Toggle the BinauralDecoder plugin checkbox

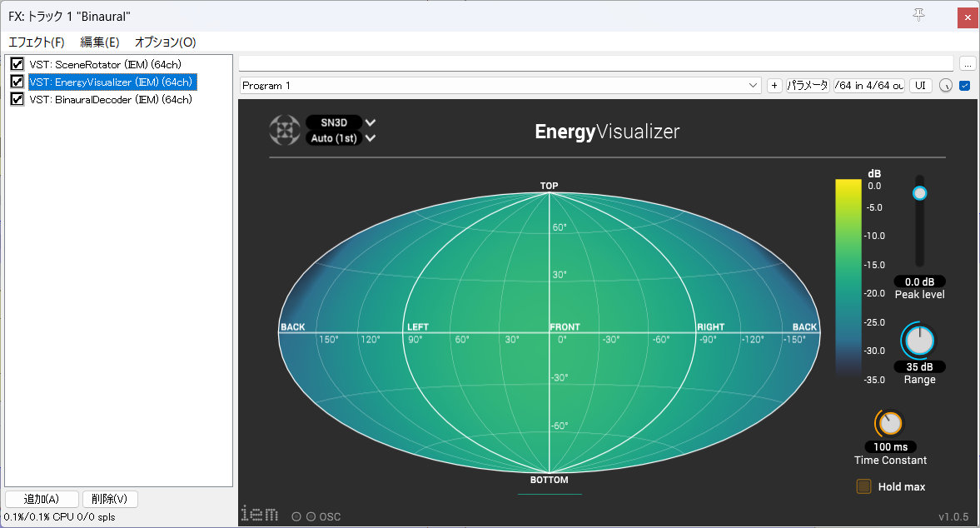coord(17,99)
